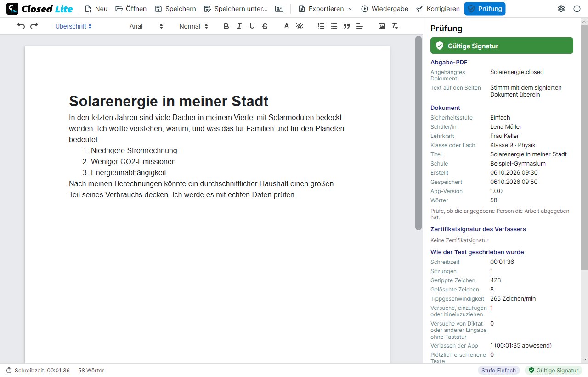The width and height of the screenshot is (588, 377).
Task: Redo the last undone edit
Action: pos(34,26)
